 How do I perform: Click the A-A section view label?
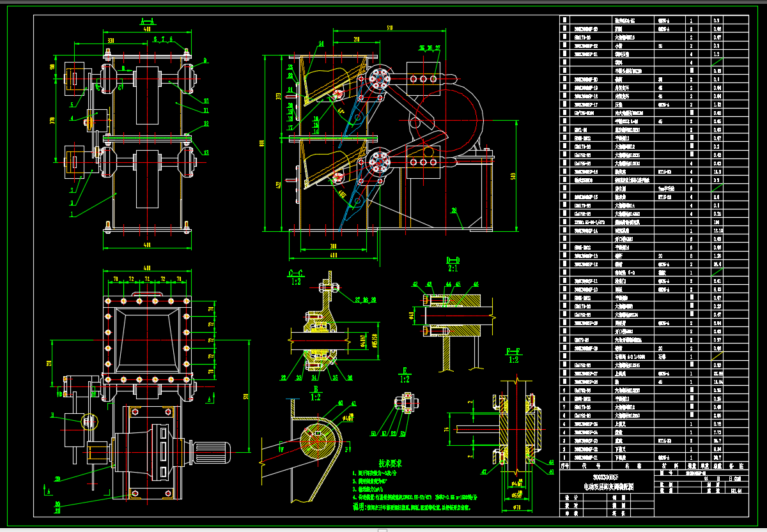pyautogui.click(x=148, y=21)
